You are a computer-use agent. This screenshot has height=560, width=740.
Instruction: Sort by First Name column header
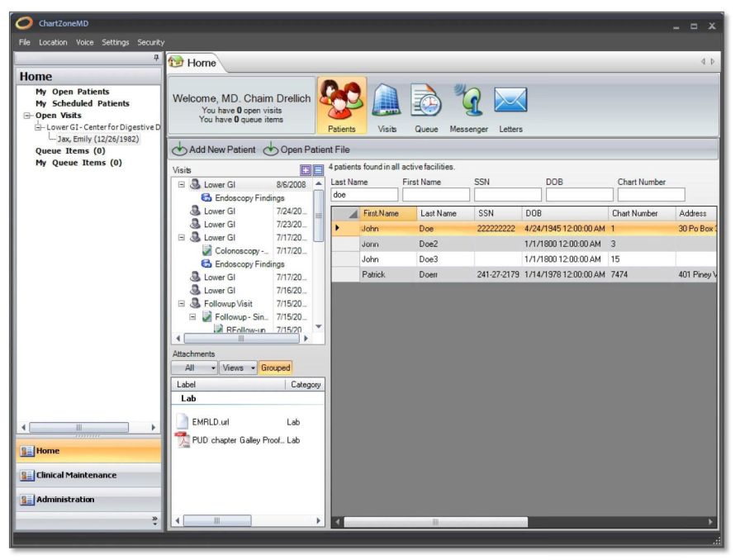point(388,213)
